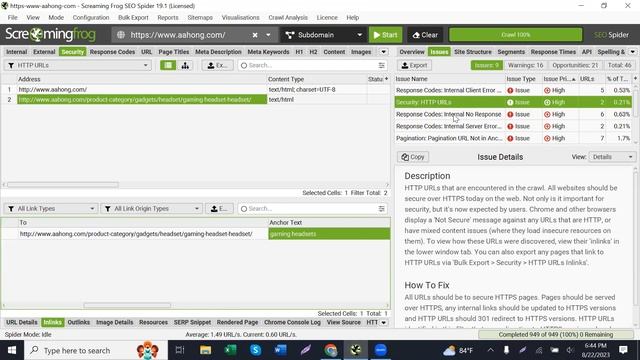Switch to the Site Structure tab
The image size is (640, 360).
point(473,52)
